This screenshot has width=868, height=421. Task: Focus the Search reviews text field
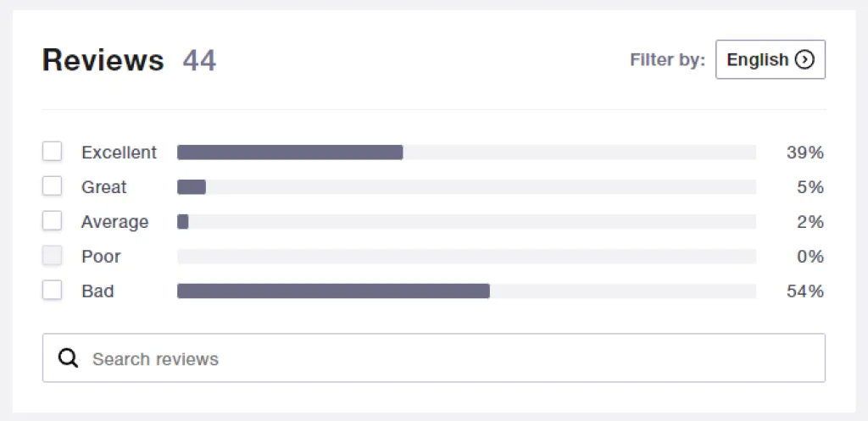tap(449, 358)
